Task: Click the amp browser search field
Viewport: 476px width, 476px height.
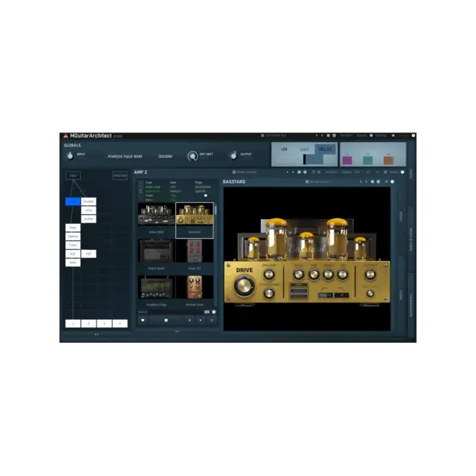Action: pyautogui.click(x=171, y=312)
